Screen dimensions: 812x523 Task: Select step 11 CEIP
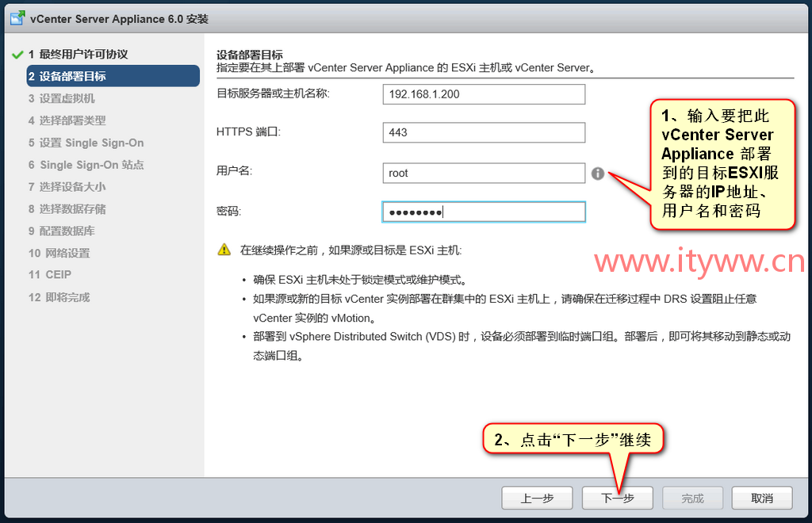point(50,275)
